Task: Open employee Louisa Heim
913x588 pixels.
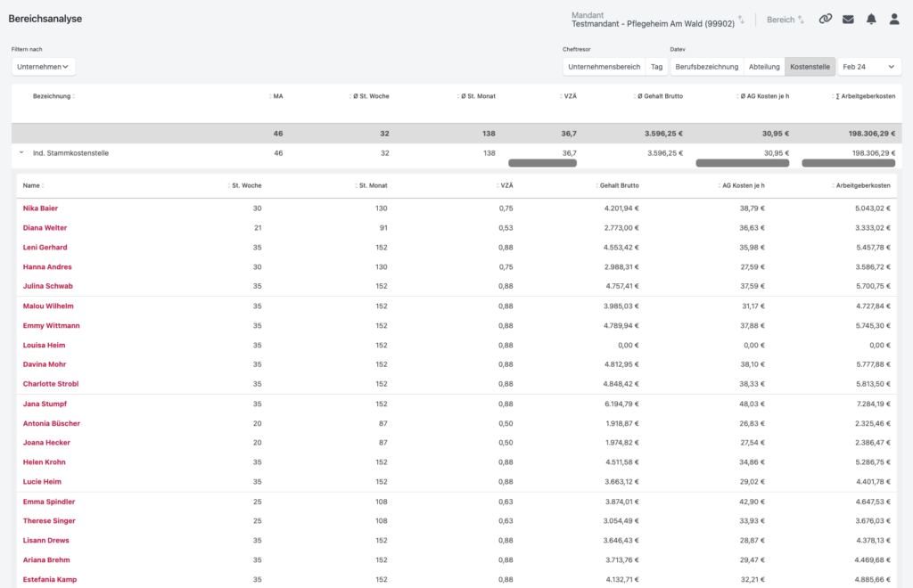Action: pyautogui.click(x=44, y=345)
